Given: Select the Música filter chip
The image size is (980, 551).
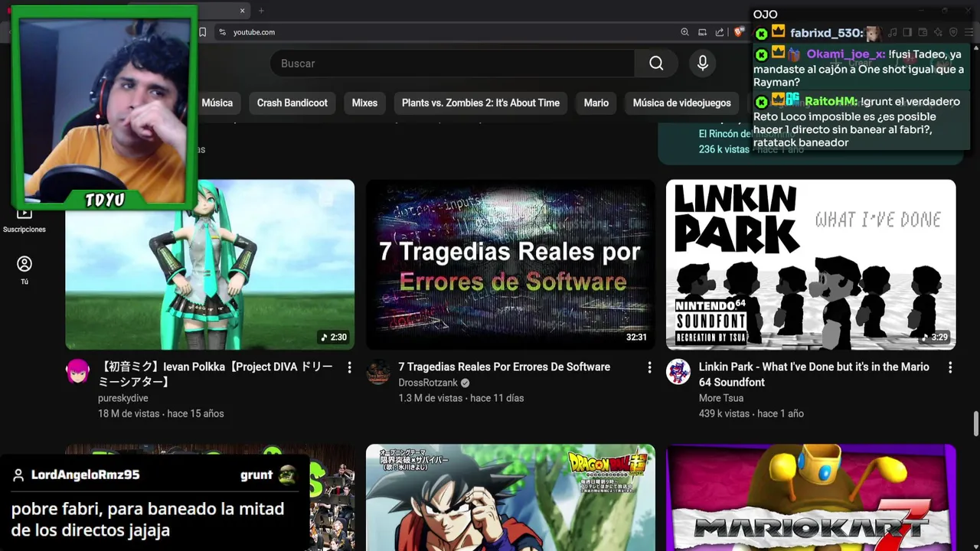Looking at the screenshot, I should [x=217, y=103].
